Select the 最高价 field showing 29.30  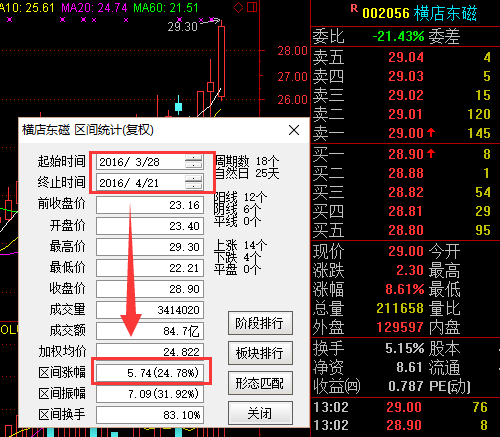click(x=150, y=247)
